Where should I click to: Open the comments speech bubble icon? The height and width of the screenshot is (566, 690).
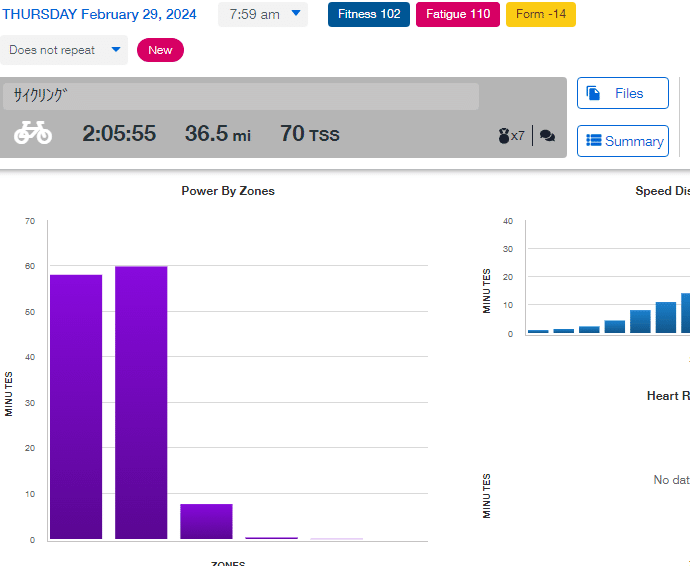tap(547, 136)
